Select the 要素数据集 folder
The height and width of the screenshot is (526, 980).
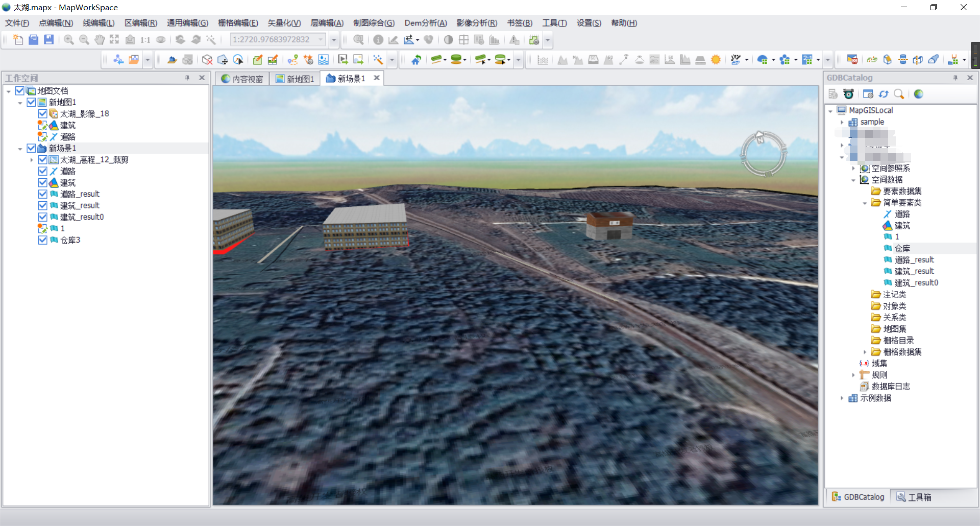coord(902,191)
